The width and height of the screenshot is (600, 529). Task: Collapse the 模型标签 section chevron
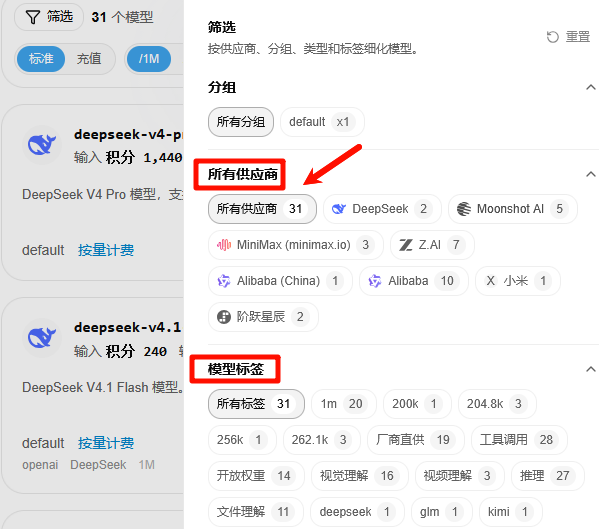pos(591,369)
